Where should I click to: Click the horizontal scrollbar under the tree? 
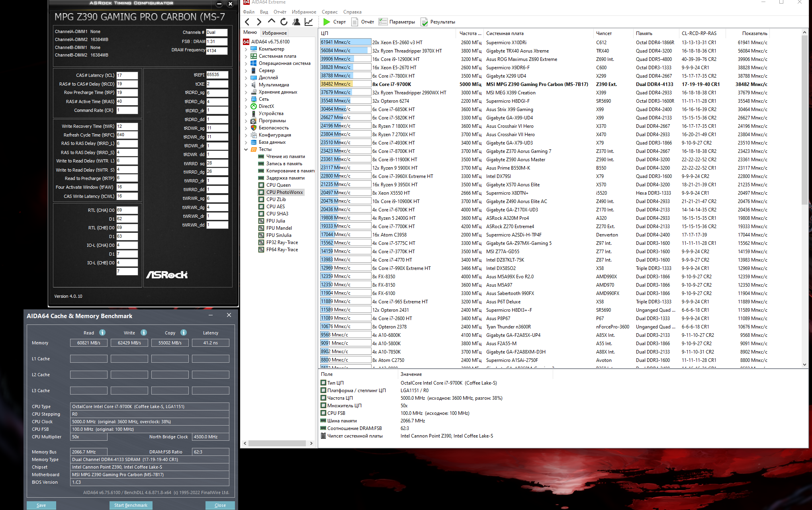(277, 443)
